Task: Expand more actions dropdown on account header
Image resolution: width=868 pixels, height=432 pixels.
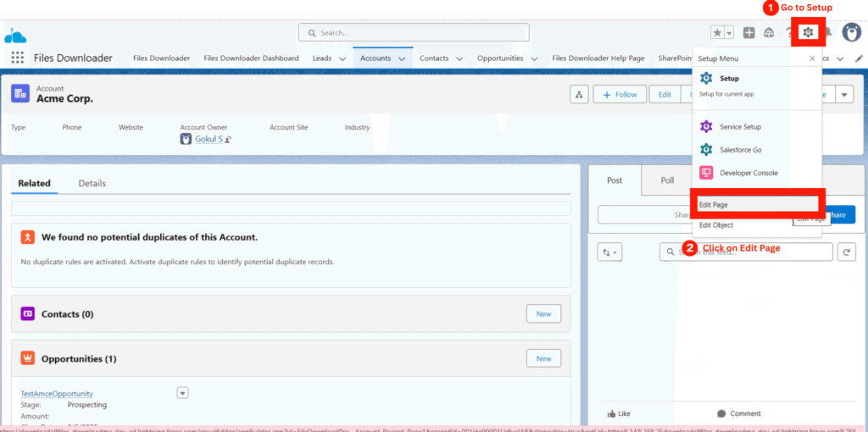Action: coord(843,95)
